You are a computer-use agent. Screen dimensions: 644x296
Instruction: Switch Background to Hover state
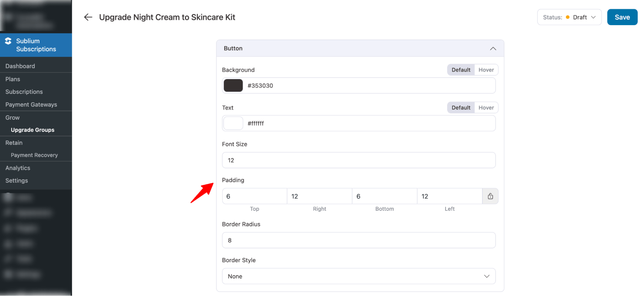pyautogui.click(x=486, y=70)
